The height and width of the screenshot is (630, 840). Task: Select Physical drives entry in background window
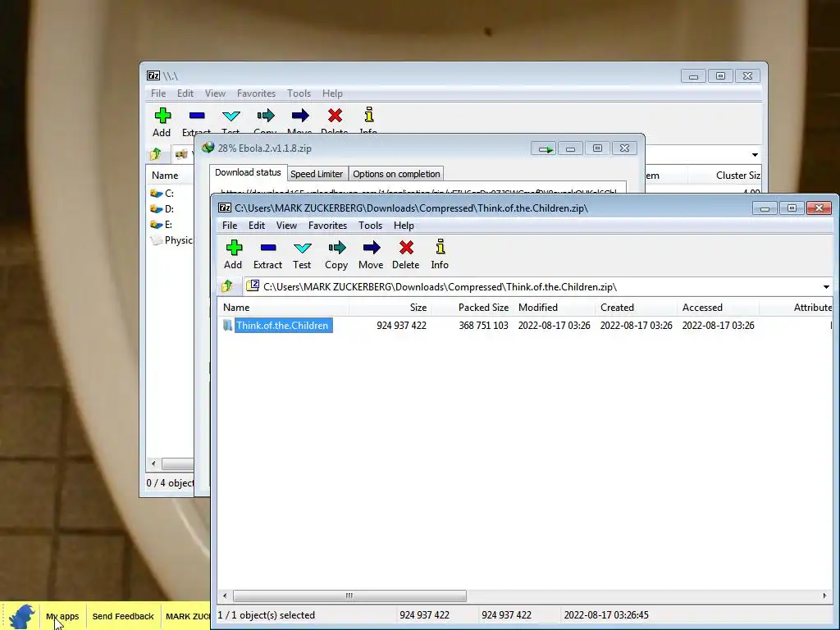pos(172,240)
